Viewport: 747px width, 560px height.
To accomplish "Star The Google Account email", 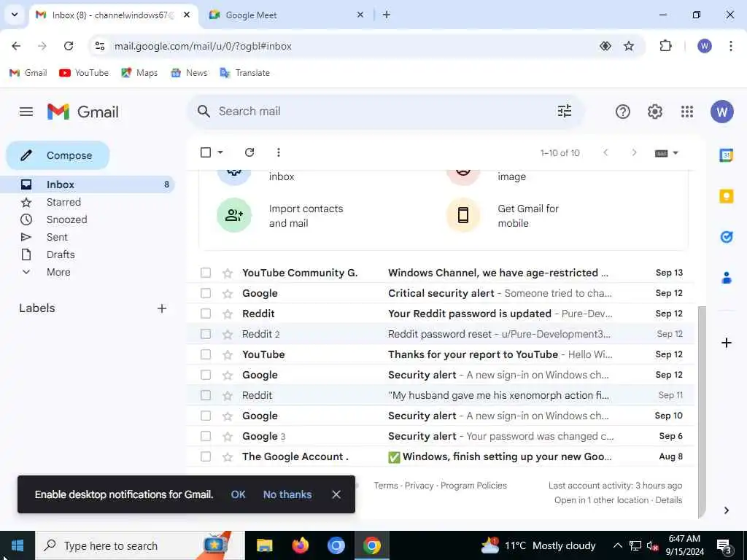I will [x=228, y=456].
